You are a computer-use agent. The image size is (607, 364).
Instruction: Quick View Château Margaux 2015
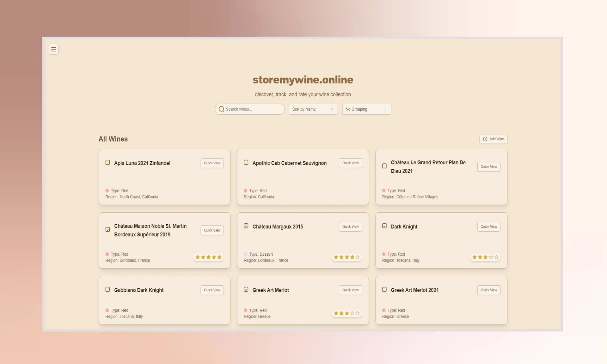pyautogui.click(x=350, y=227)
